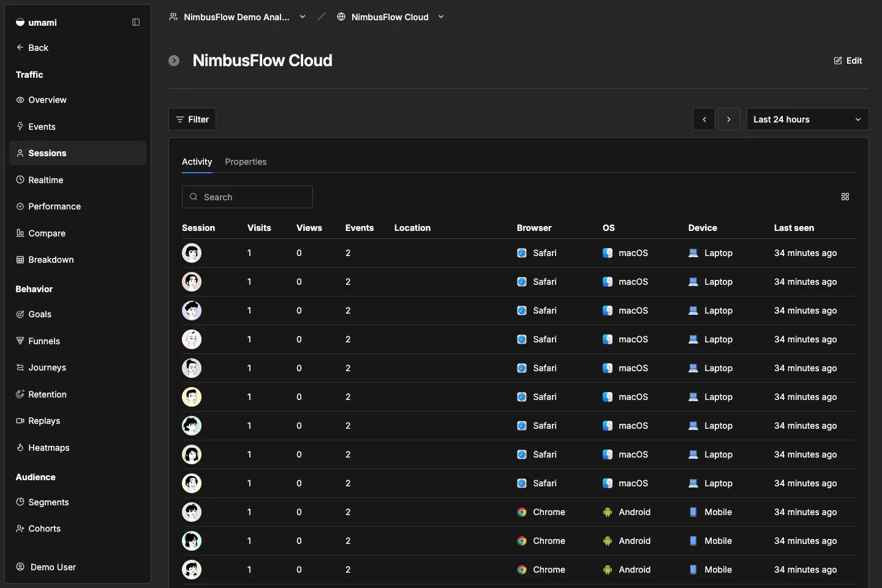Click the Laptop icon in the last Laptop row
This screenshot has height=588, width=882.
click(x=693, y=483)
